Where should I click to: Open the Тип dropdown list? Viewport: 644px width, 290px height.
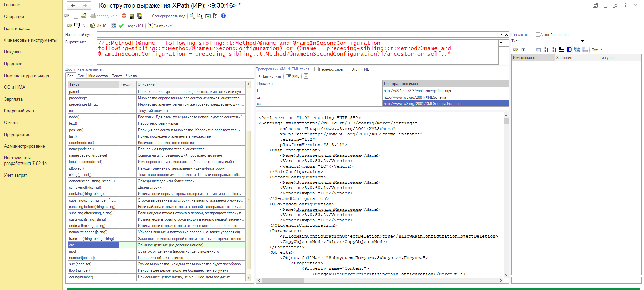point(583,41)
